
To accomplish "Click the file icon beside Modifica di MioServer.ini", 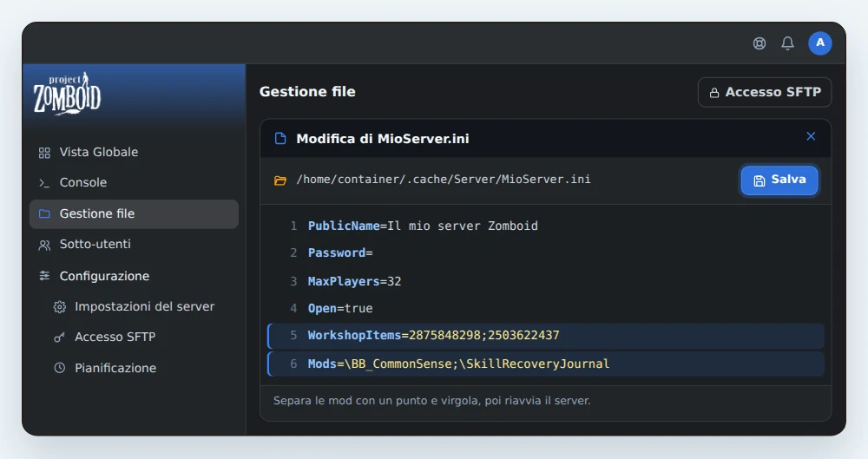I will pyautogui.click(x=280, y=139).
